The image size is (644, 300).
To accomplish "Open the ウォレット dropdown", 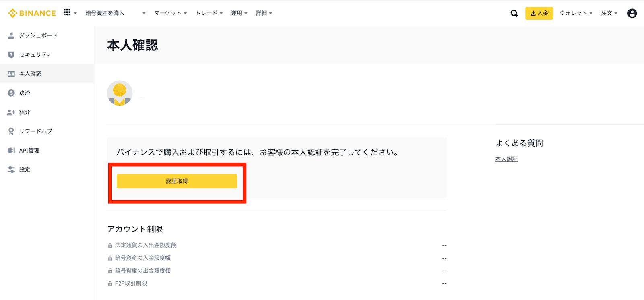I will click(x=576, y=13).
